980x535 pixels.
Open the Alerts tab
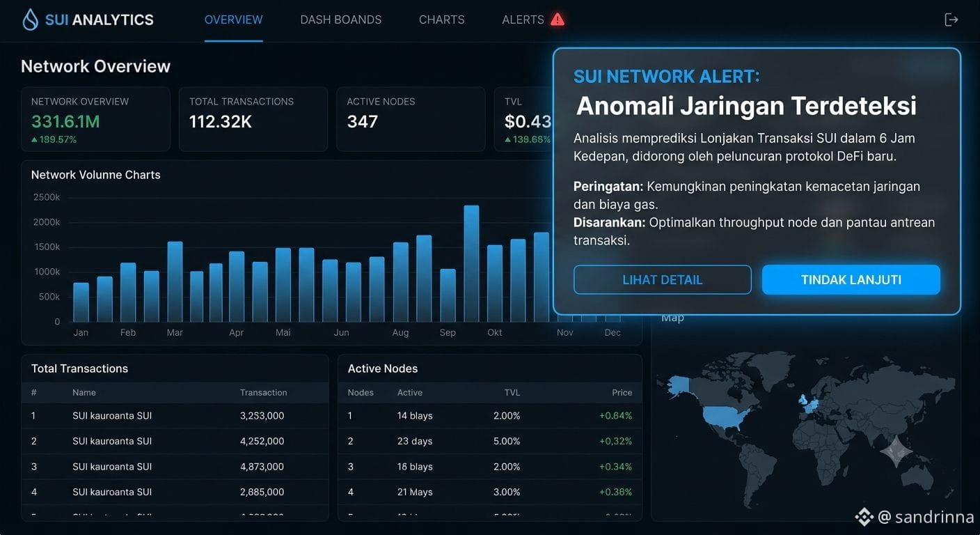(x=523, y=20)
